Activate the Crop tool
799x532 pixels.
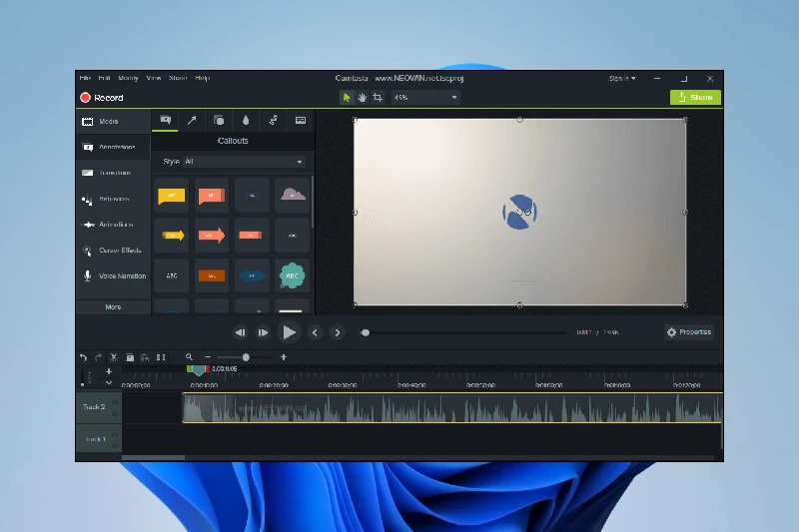378,97
